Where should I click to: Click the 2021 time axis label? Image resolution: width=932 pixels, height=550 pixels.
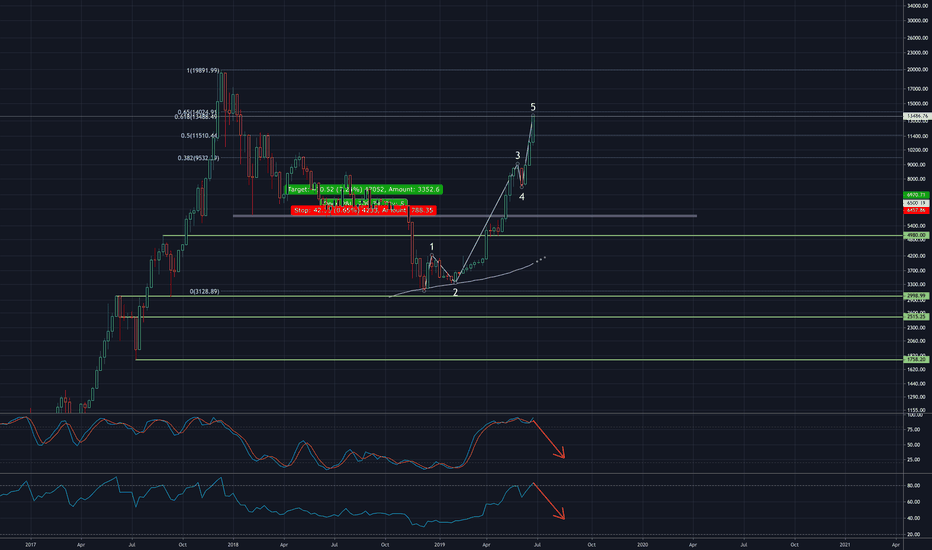pos(845,544)
